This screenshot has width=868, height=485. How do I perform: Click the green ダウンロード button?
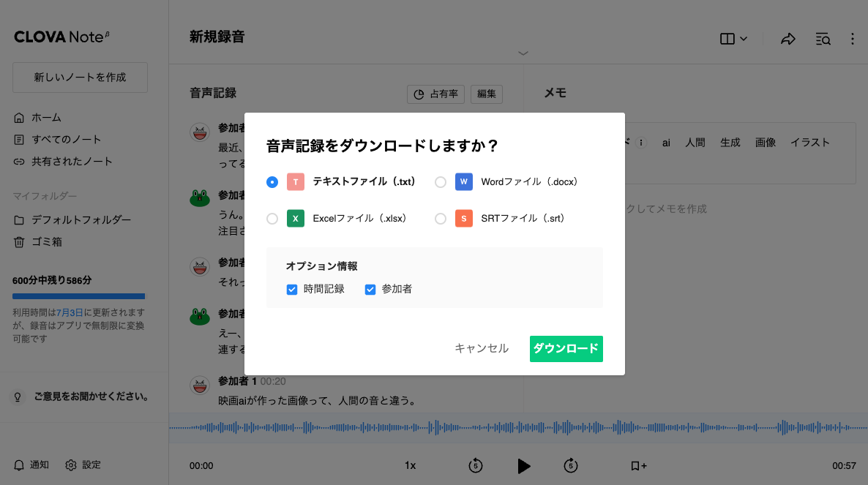(x=566, y=349)
